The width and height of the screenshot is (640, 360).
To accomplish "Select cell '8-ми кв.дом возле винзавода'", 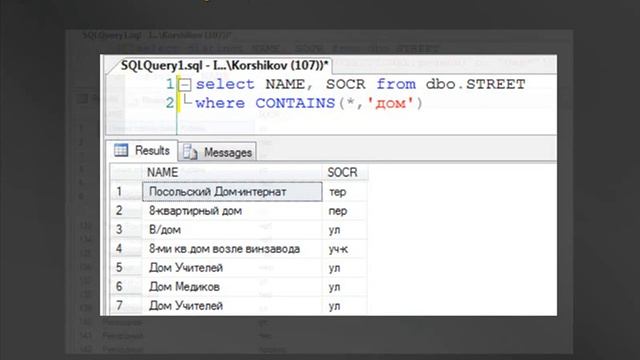I will pos(232,249).
